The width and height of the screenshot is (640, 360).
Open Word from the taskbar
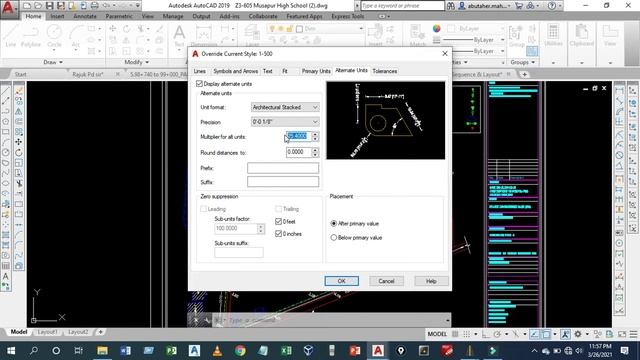pyautogui.click(x=125, y=350)
